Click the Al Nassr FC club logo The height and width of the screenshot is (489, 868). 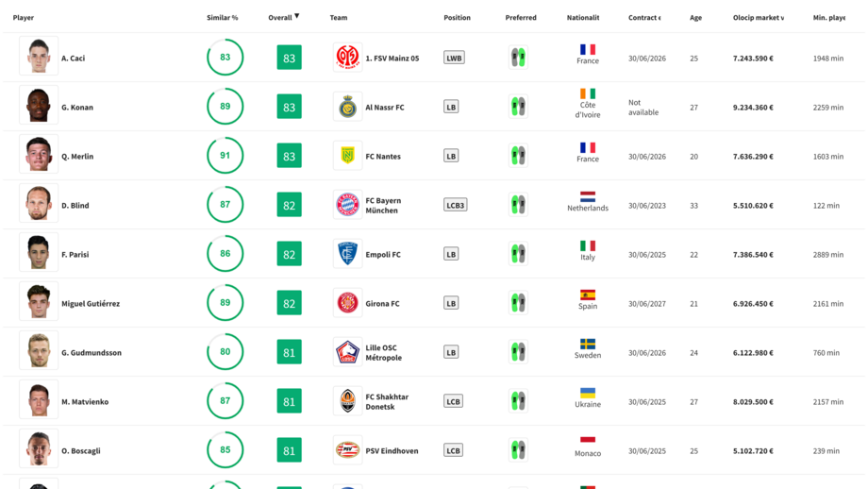(x=347, y=107)
